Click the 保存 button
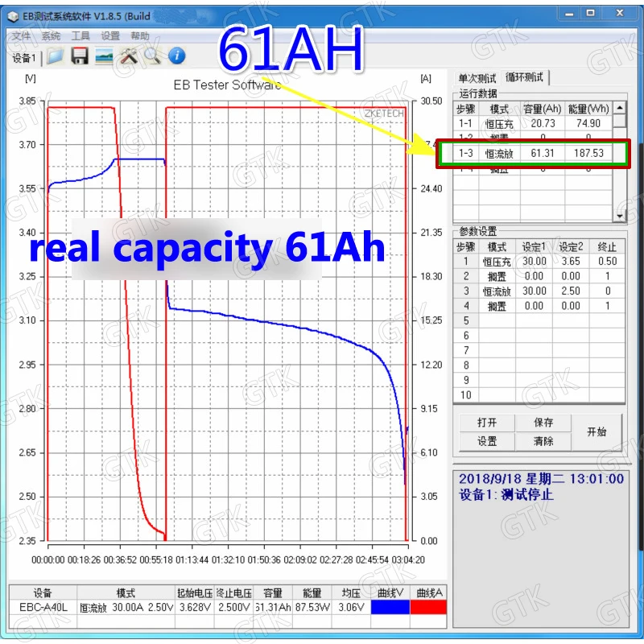 pos(543,423)
